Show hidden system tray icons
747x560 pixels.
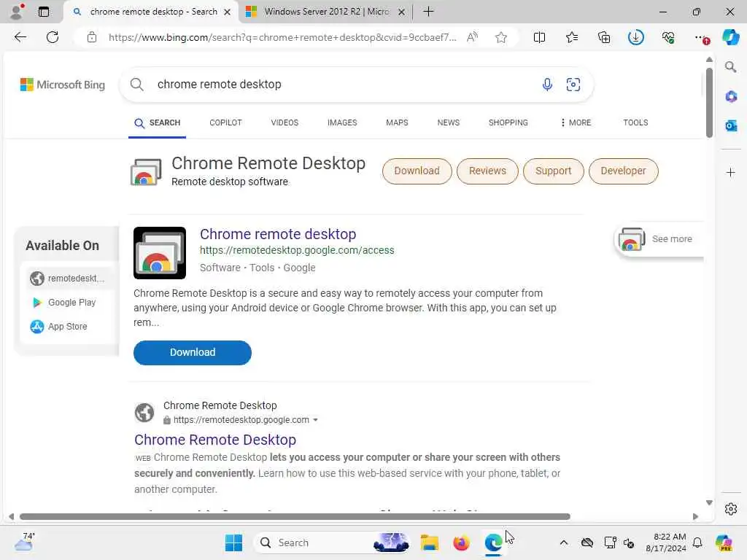564,542
